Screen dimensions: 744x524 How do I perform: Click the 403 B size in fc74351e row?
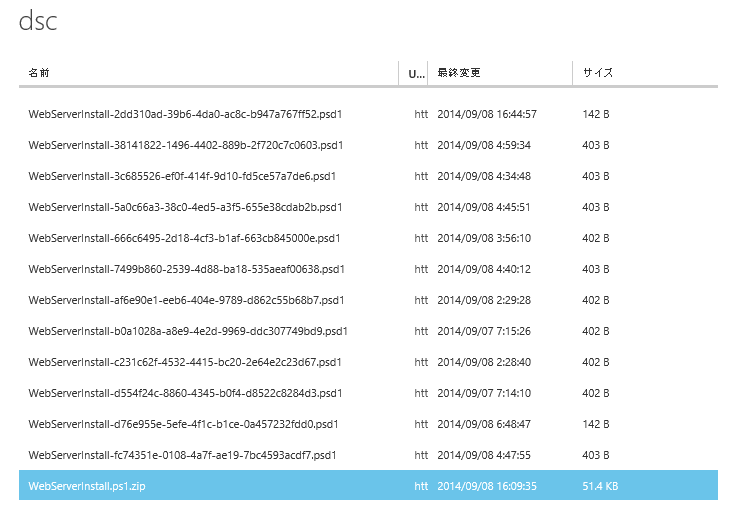click(596, 455)
